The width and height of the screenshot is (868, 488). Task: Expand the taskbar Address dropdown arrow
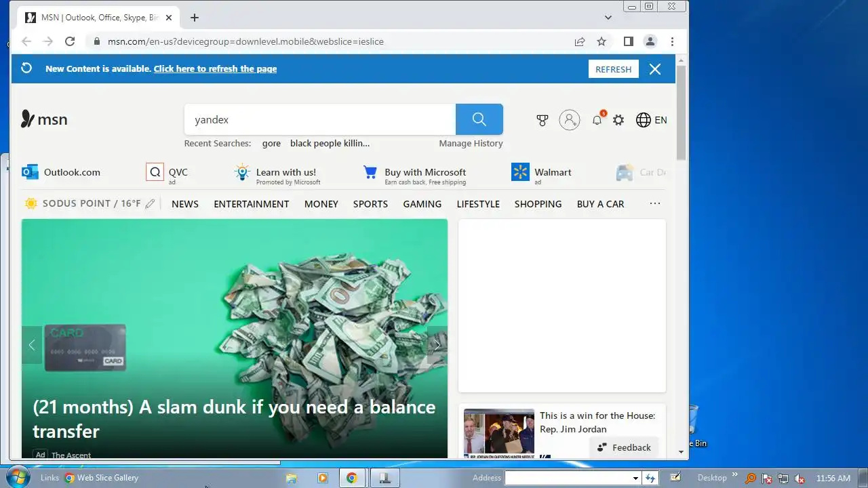pyautogui.click(x=635, y=479)
